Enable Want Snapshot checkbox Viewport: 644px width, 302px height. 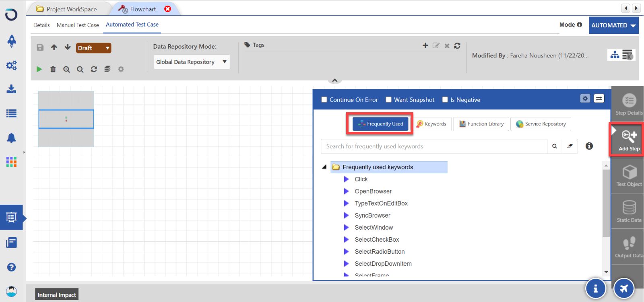(388, 100)
